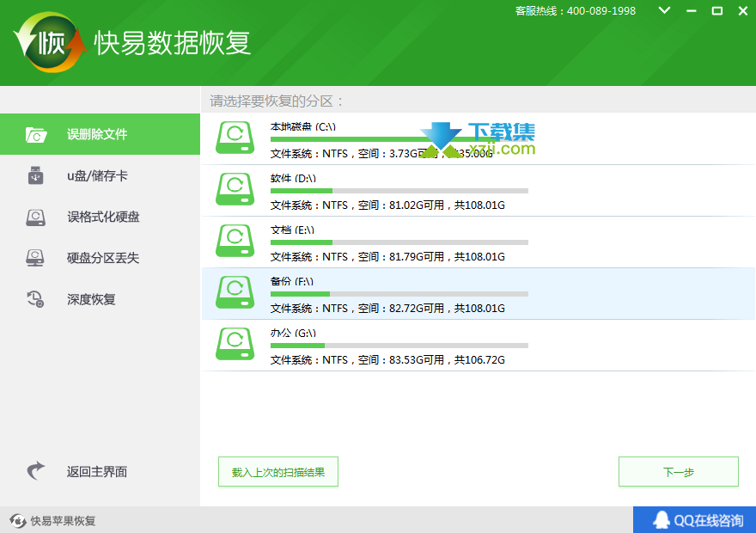Click the 办公 (G:\) drive icon
This screenshot has width=756, height=533.
pyautogui.click(x=235, y=344)
